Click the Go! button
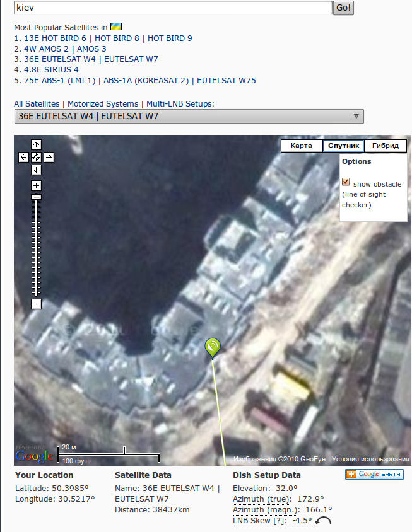412x532 pixels. point(343,8)
